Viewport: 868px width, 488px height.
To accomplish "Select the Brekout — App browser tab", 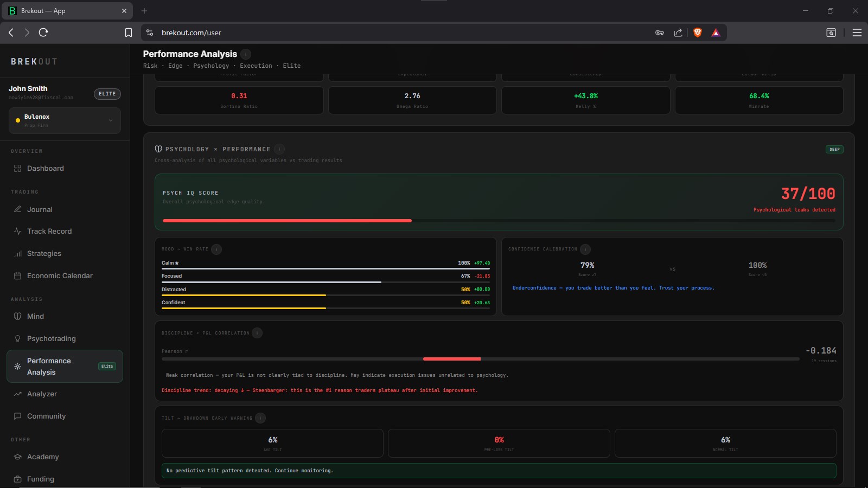I will pyautogui.click(x=68, y=11).
